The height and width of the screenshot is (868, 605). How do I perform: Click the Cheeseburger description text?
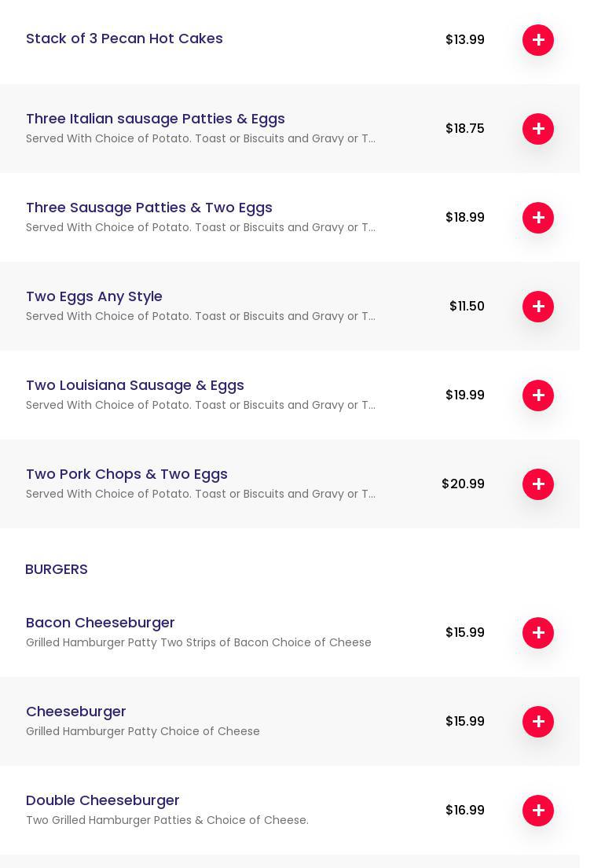142,731
